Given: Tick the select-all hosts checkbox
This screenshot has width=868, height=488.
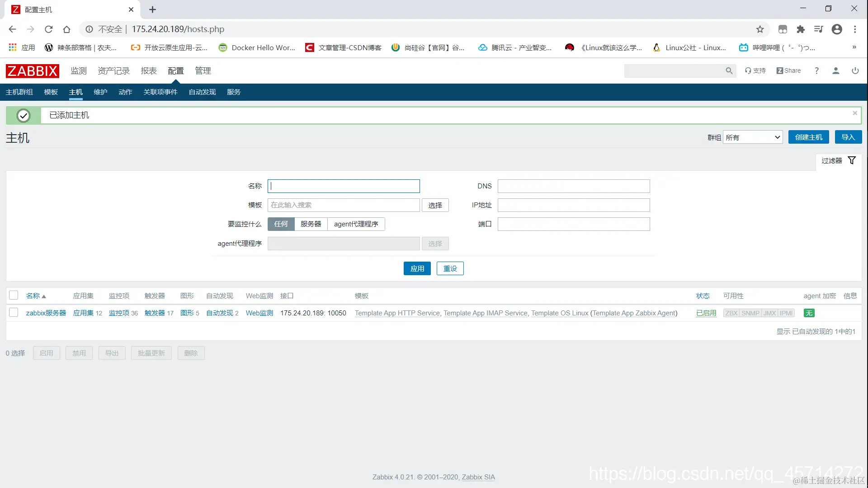Looking at the screenshot, I should 14,296.
